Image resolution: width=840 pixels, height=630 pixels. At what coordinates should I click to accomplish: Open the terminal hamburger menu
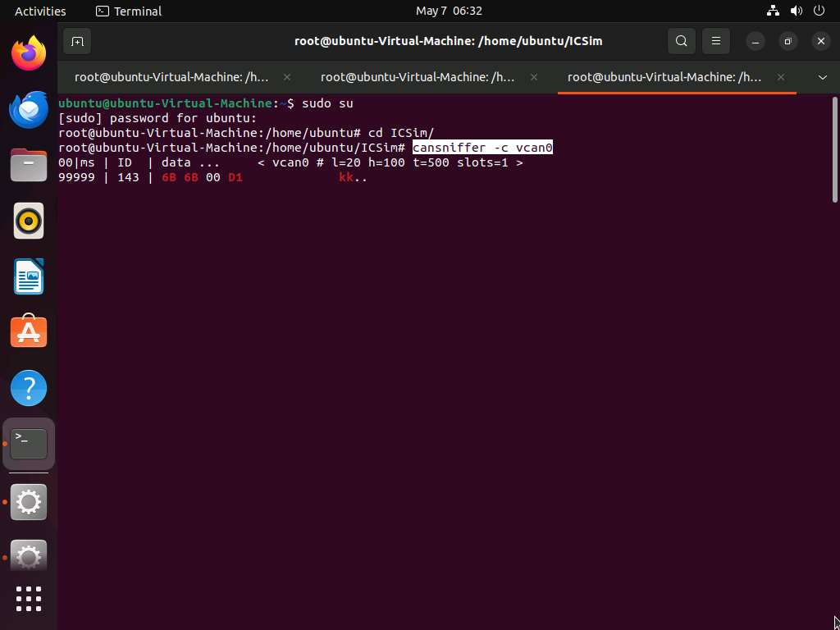coord(715,41)
